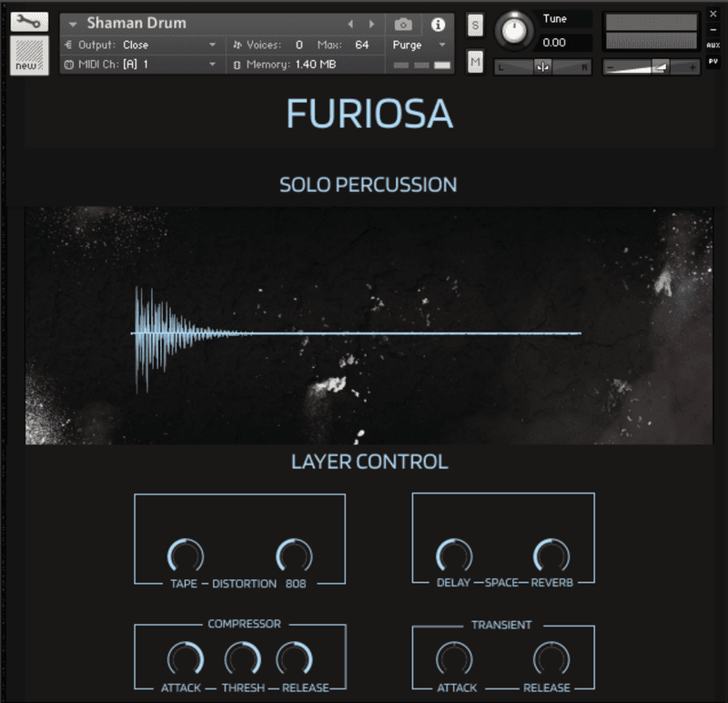Image resolution: width=728 pixels, height=703 pixels.
Task: Click the Max voices value 64
Action: pyautogui.click(x=361, y=45)
